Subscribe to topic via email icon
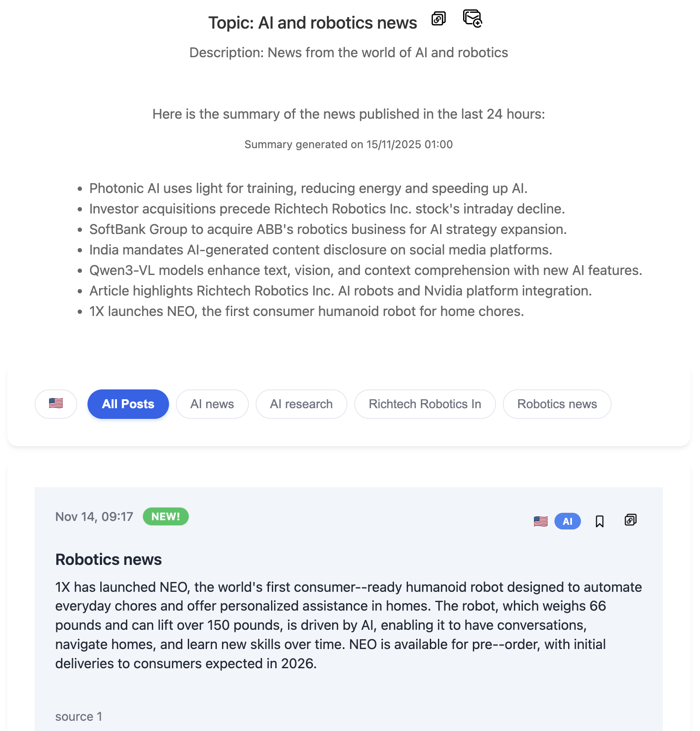The height and width of the screenshot is (731, 700). tap(472, 19)
